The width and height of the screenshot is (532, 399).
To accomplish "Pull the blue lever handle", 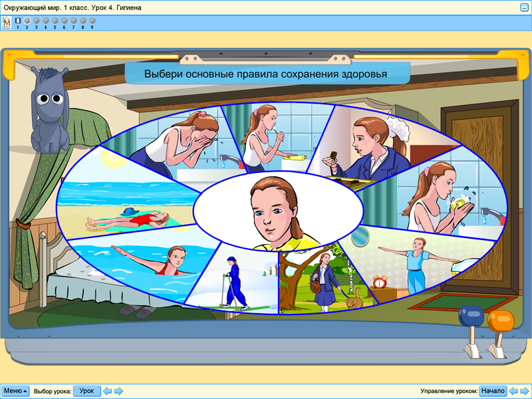I will tap(471, 317).
